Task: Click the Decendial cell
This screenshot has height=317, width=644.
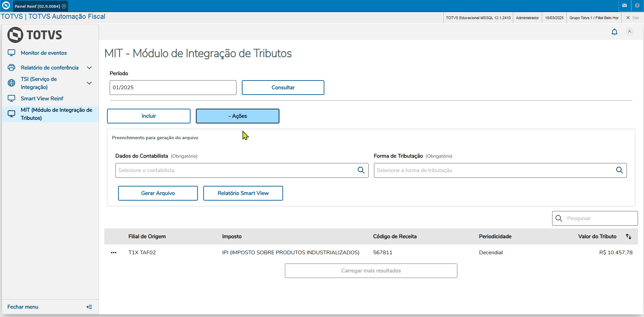Action: tap(491, 253)
